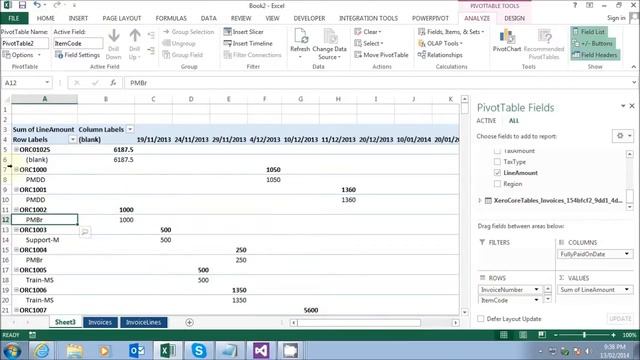640x360 pixels.
Task: Open Field Settings
Action: point(78,54)
